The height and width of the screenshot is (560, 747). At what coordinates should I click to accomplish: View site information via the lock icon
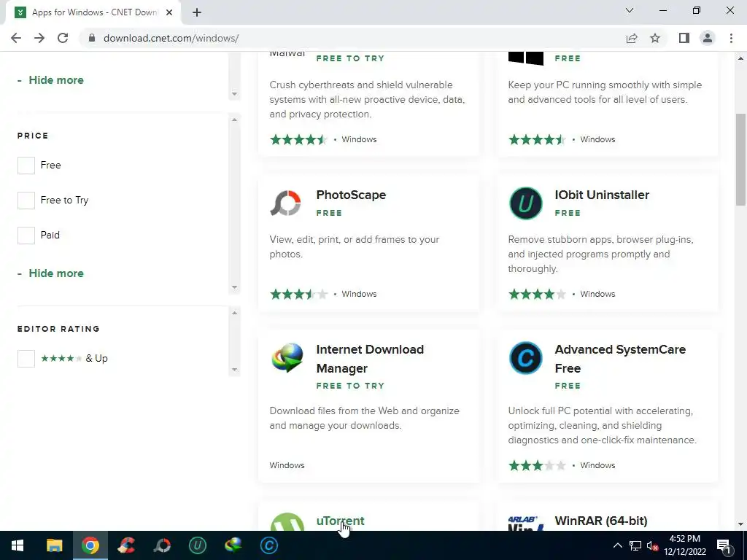92,38
